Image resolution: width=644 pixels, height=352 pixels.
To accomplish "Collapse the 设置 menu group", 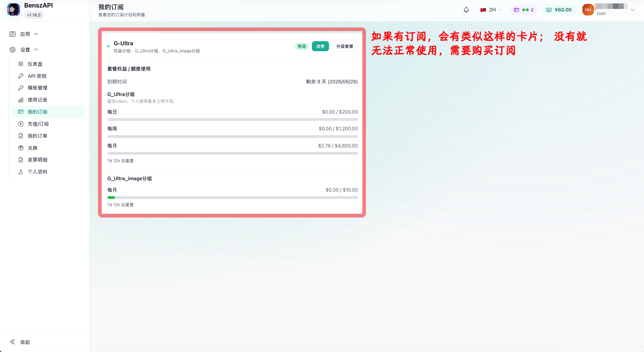I will coord(24,50).
